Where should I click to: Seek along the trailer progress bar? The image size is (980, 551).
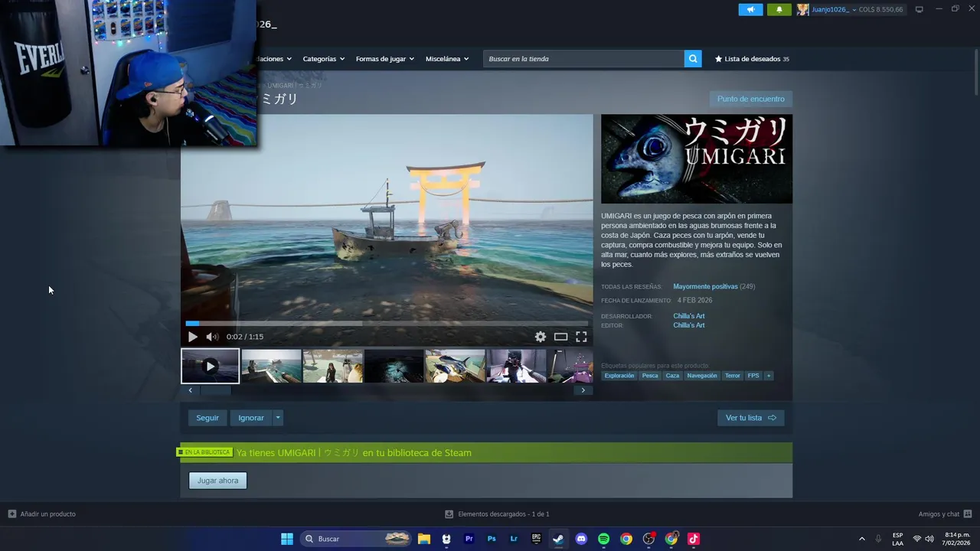[x=387, y=324]
